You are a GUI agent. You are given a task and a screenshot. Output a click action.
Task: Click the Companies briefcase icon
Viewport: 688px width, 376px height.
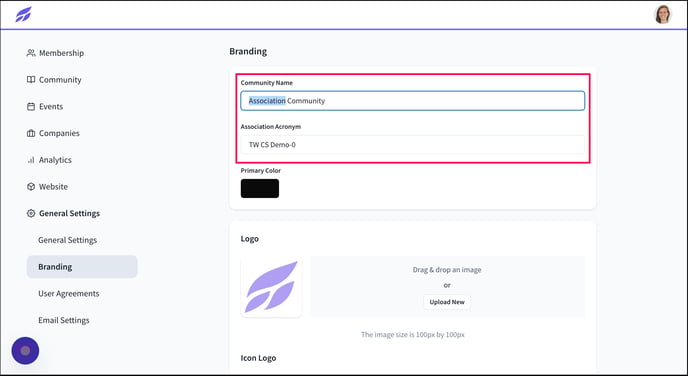coord(31,133)
